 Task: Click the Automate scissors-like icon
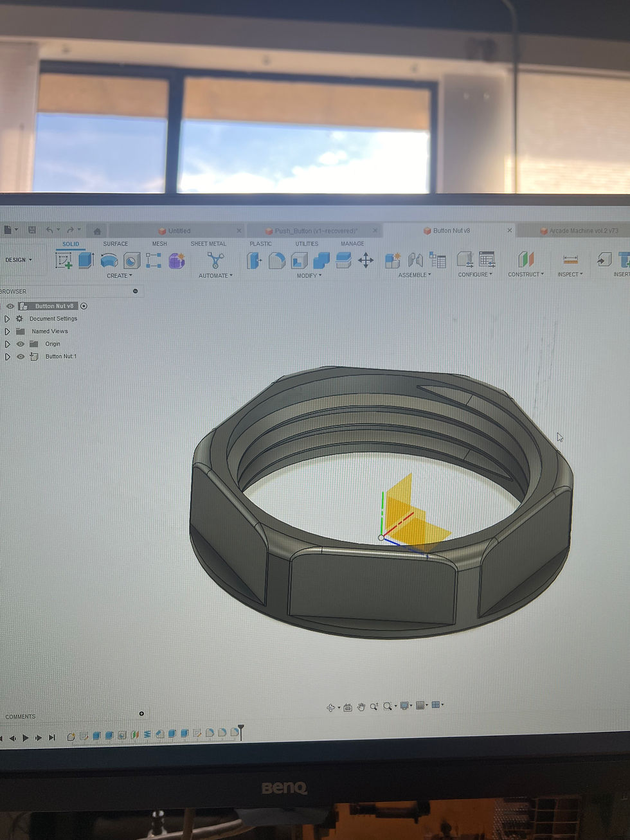coord(215,260)
